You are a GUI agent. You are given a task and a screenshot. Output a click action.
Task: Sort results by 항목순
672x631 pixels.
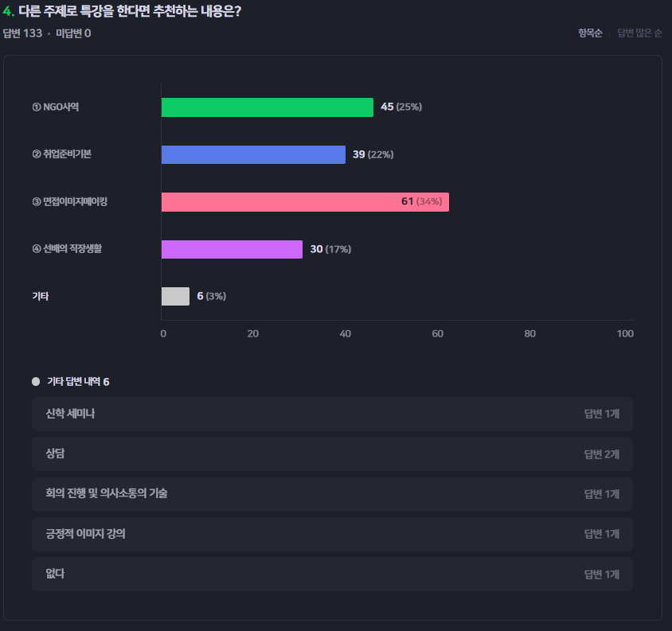point(590,33)
